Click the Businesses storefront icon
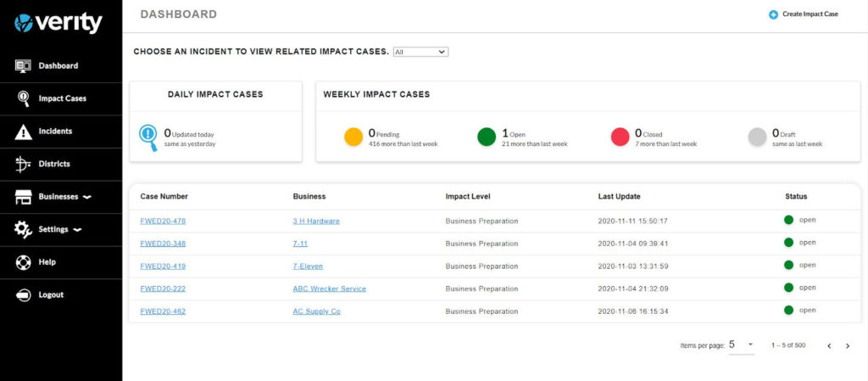 point(23,197)
